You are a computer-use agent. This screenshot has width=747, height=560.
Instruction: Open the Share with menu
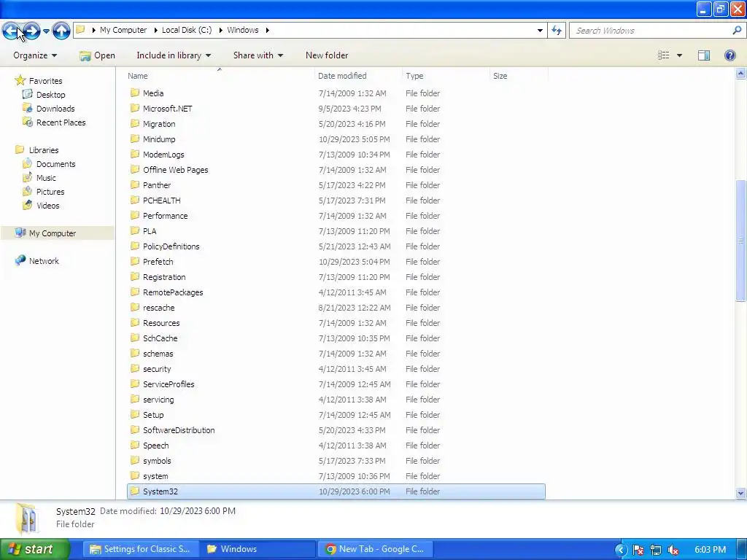258,55
